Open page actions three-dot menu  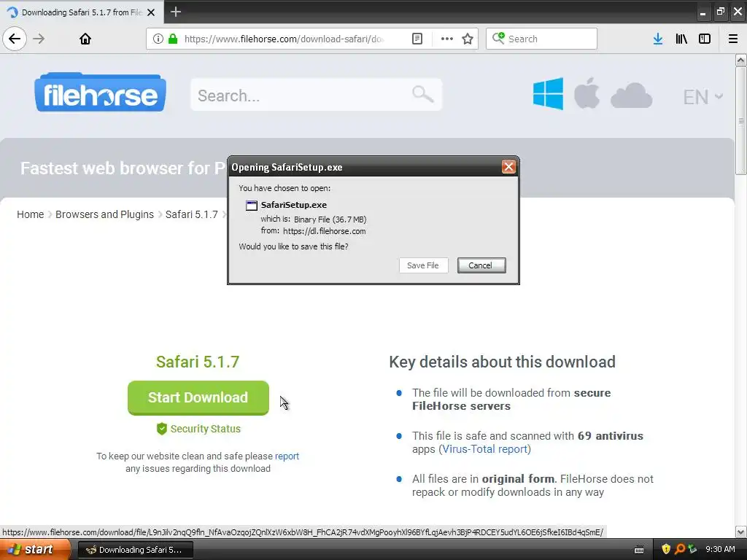coord(447,39)
